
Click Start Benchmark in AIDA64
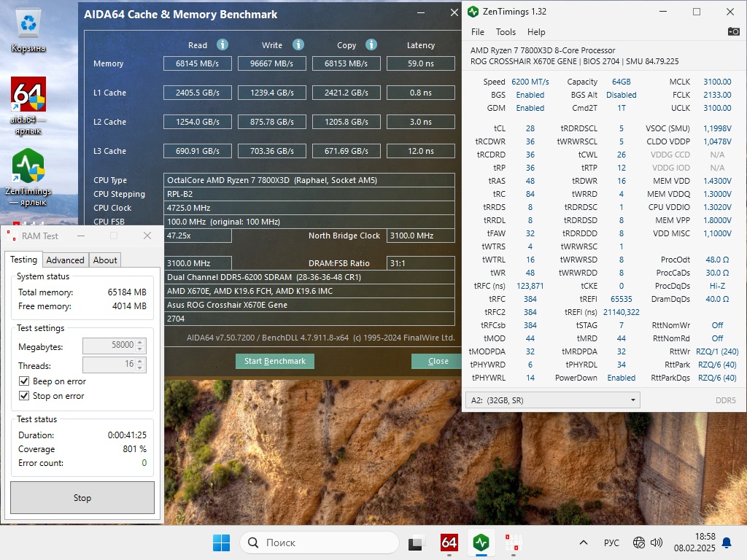tap(275, 361)
